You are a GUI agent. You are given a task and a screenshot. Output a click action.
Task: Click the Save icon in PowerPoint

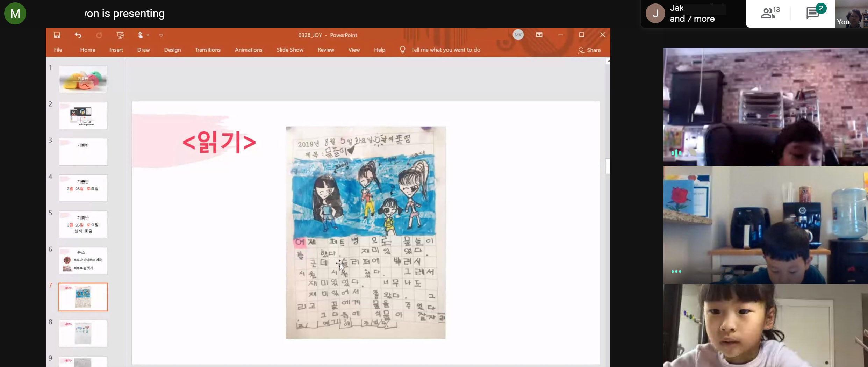click(57, 35)
